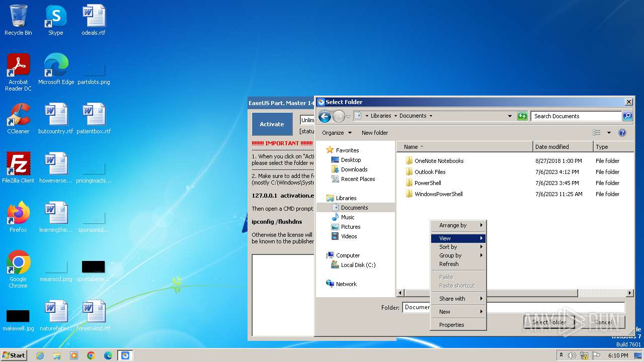Open the Group by submenu
This screenshot has height=362, width=644.
(458, 255)
